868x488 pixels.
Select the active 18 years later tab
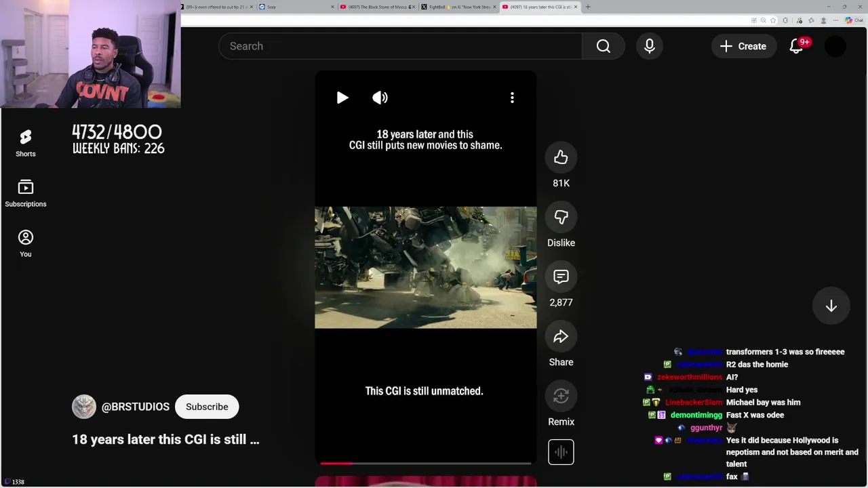(x=540, y=7)
